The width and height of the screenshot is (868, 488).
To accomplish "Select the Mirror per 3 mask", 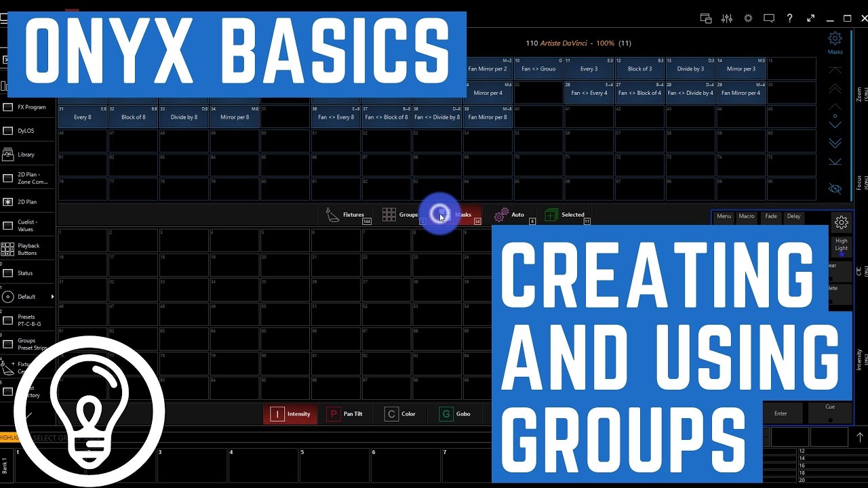I will point(741,68).
